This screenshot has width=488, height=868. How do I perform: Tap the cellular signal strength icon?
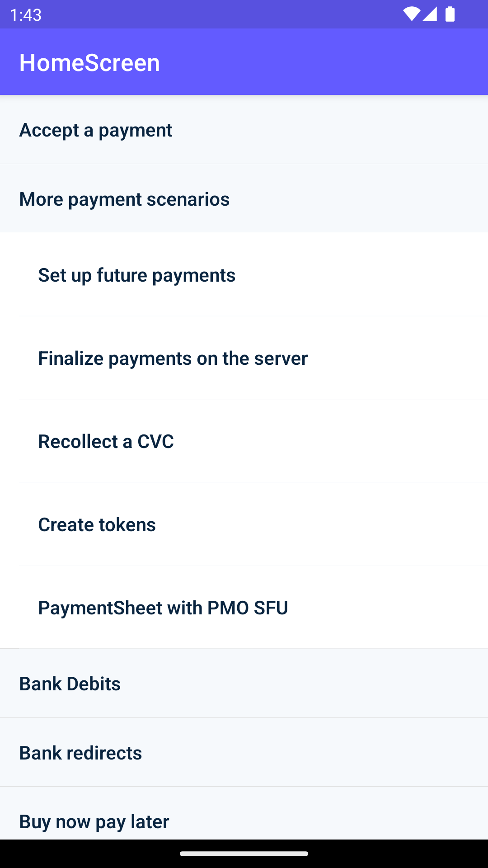(x=430, y=14)
